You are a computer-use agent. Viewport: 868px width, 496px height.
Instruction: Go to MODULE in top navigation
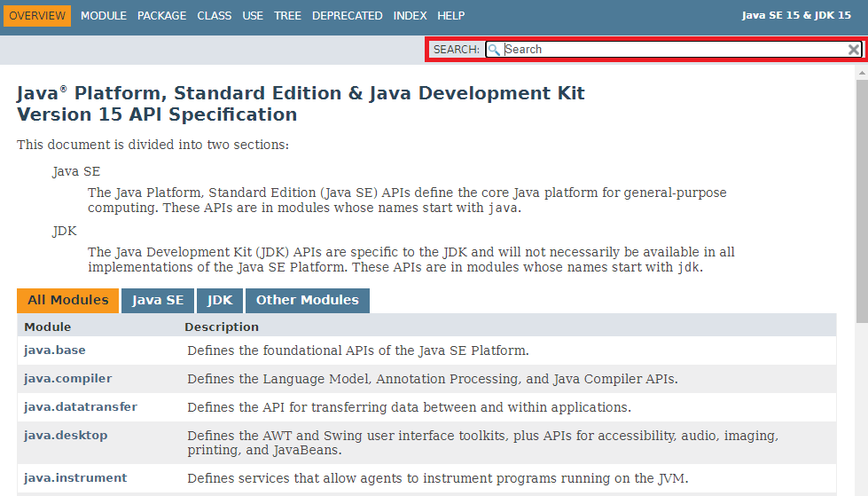pyautogui.click(x=104, y=15)
